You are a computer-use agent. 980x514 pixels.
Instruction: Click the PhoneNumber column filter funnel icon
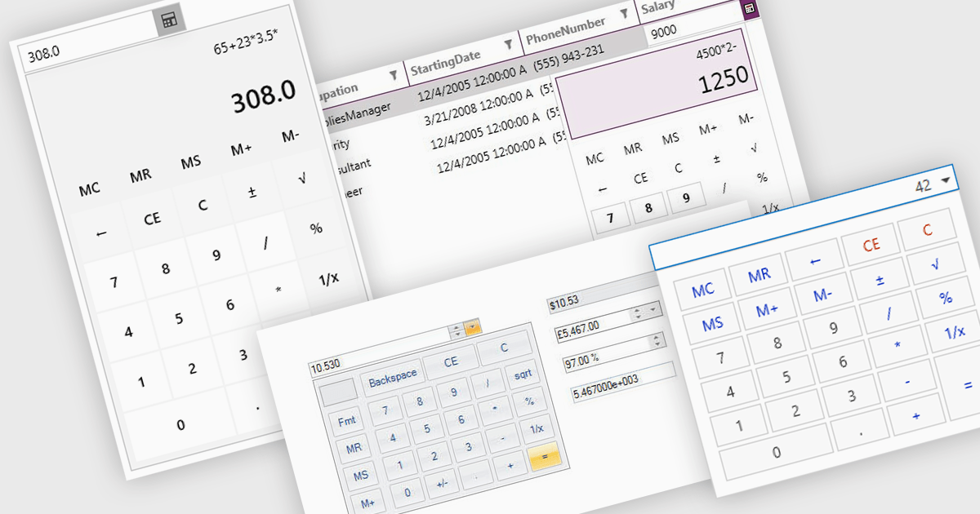[x=624, y=14]
